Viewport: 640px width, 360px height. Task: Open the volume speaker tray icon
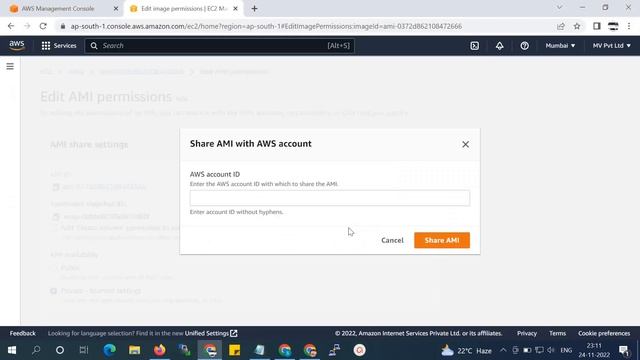tap(551, 350)
